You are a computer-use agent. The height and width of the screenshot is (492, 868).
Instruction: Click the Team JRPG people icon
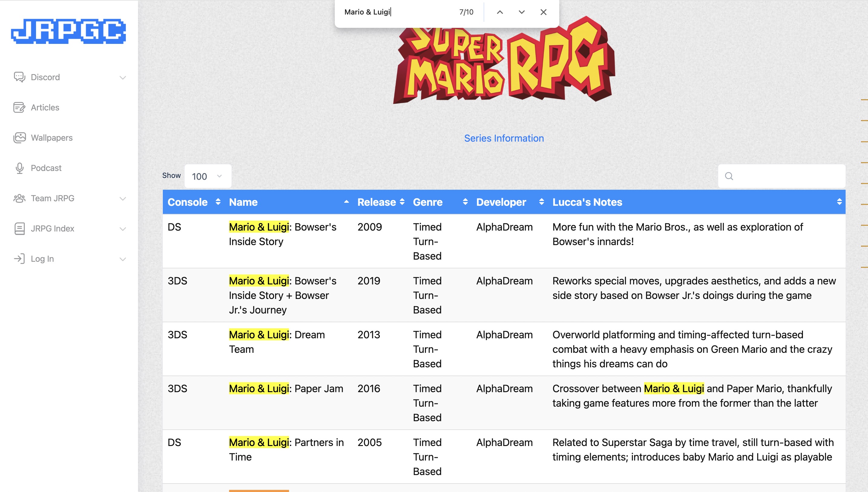click(x=19, y=198)
